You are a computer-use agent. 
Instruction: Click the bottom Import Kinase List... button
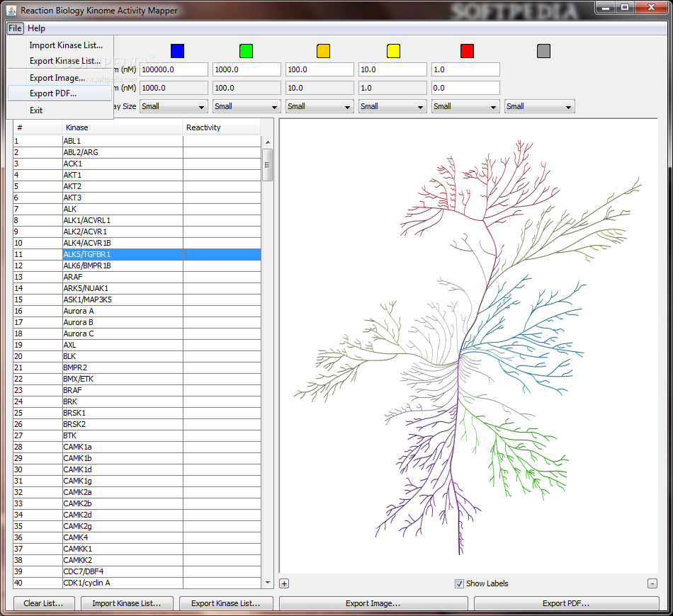pos(127,603)
